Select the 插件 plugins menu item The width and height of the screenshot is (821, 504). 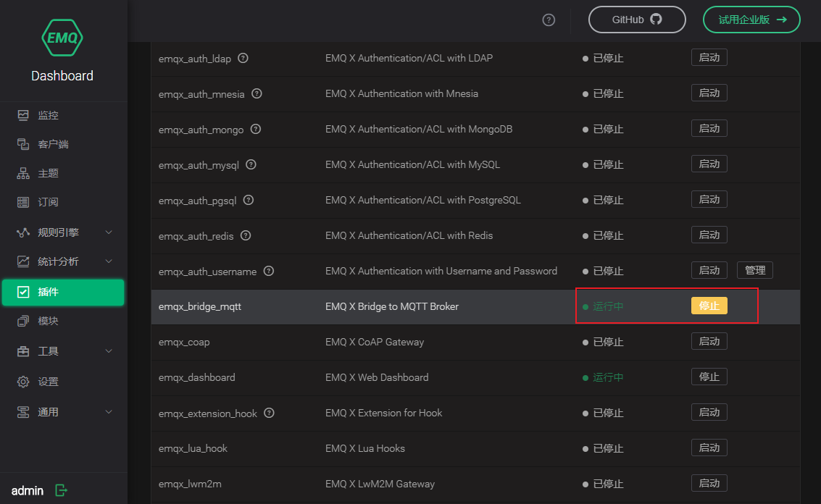[x=63, y=292]
